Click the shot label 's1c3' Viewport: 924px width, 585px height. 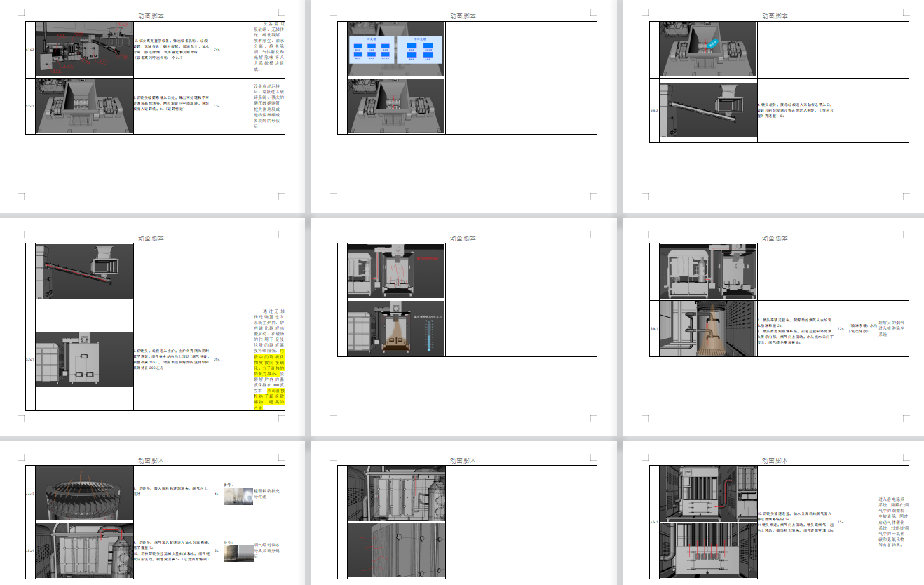pos(30,50)
